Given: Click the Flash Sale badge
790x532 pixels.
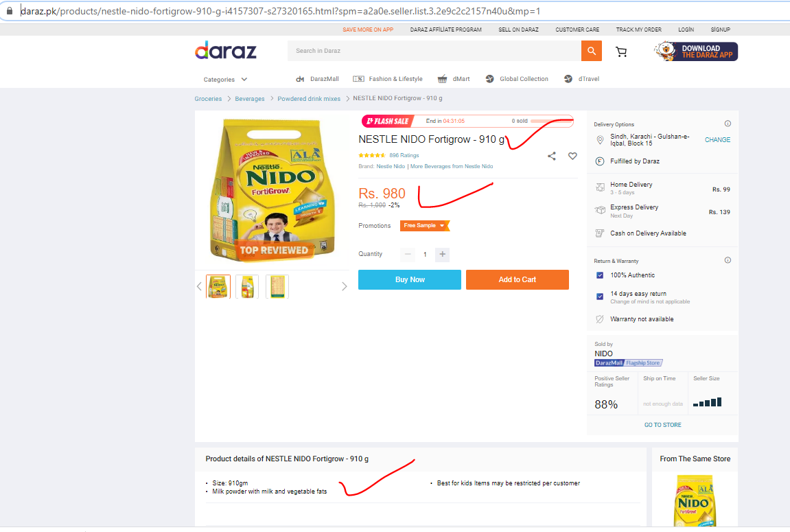Looking at the screenshot, I should pyautogui.click(x=387, y=121).
